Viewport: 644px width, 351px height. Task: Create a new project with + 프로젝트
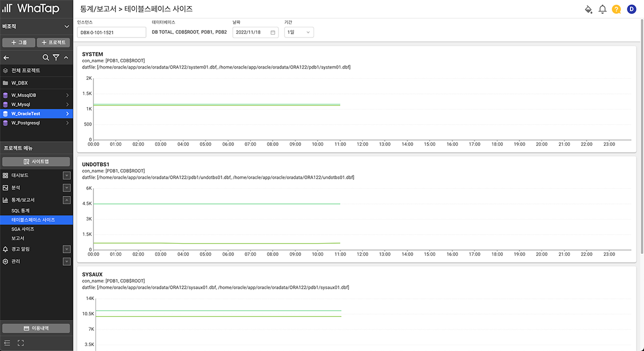tap(54, 42)
